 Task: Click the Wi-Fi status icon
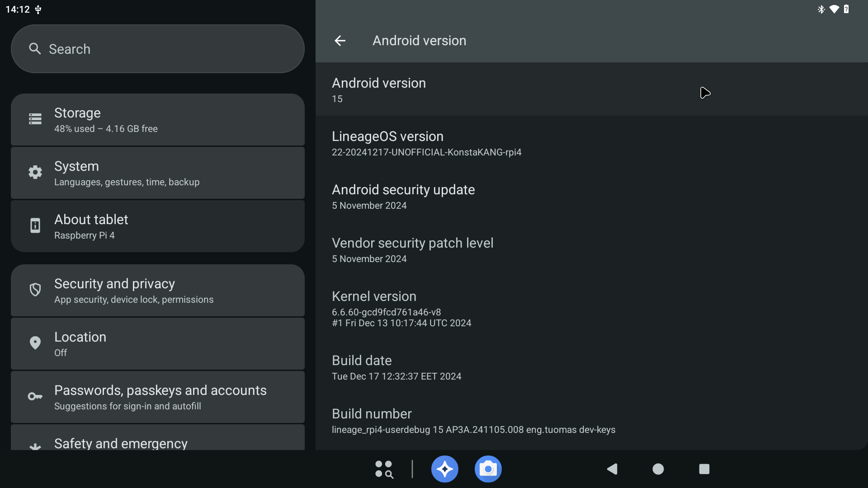coord(834,9)
